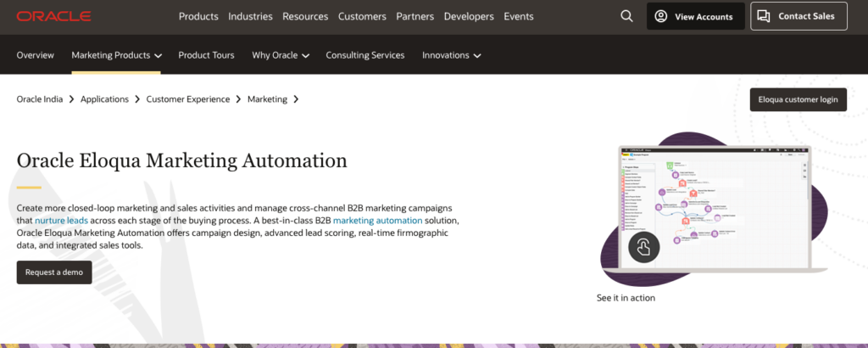Click the chat icon in Contact Sales

[764, 17]
